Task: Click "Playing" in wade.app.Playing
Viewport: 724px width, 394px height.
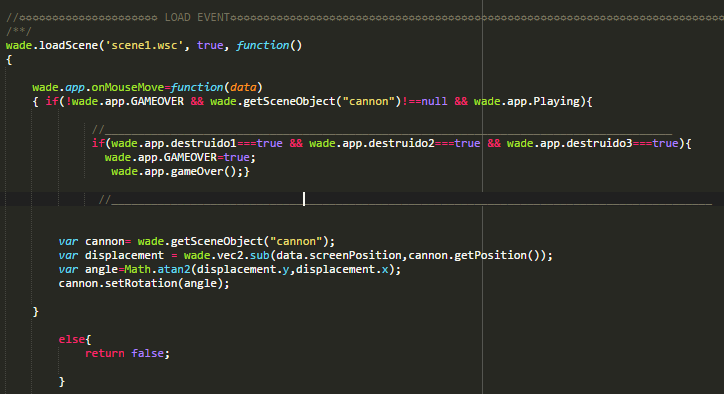Action: pos(556,101)
